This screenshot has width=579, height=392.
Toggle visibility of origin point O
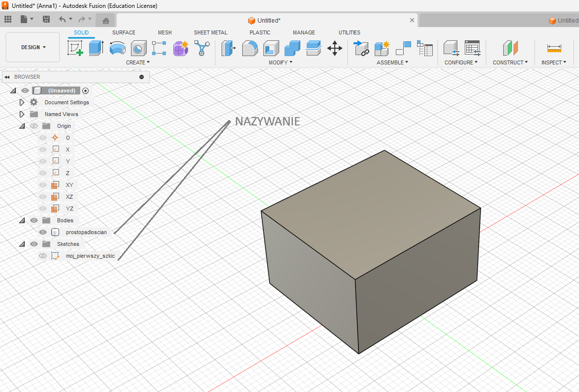pos(43,138)
